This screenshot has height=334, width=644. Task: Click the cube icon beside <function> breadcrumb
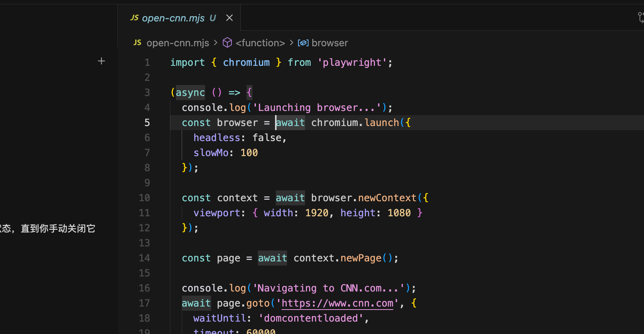coord(227,43)
